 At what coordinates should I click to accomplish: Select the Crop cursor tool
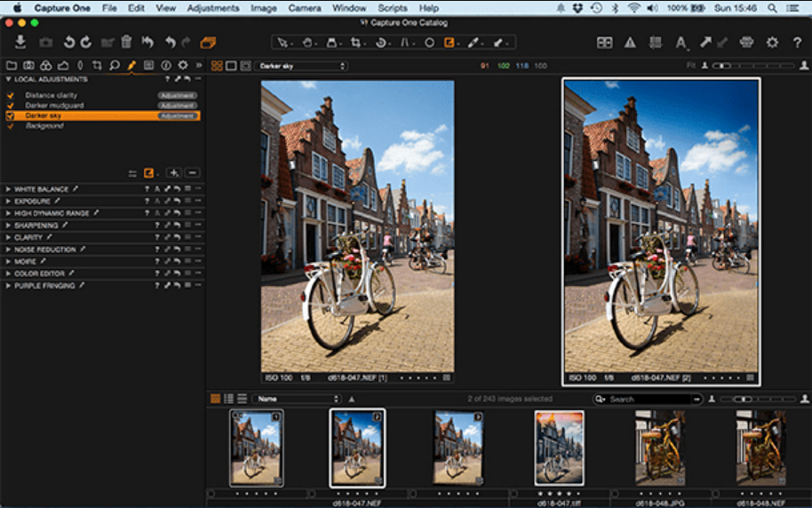[356, 42]
